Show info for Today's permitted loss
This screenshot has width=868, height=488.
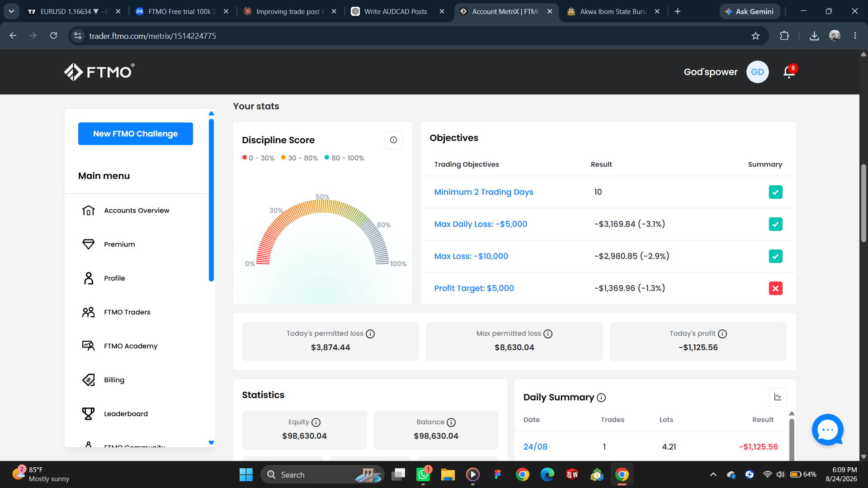370,334
